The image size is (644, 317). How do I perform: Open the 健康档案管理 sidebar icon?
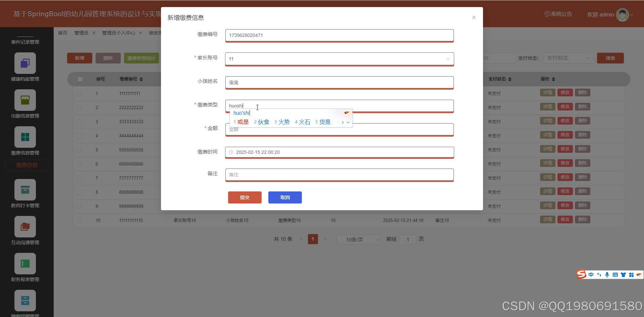click(25, 63)
